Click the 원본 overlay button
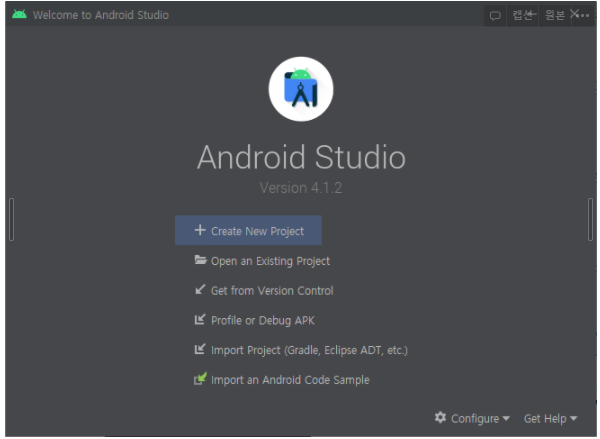The width and height of the screenshot is (600, 439). click(x=555, y=15)
